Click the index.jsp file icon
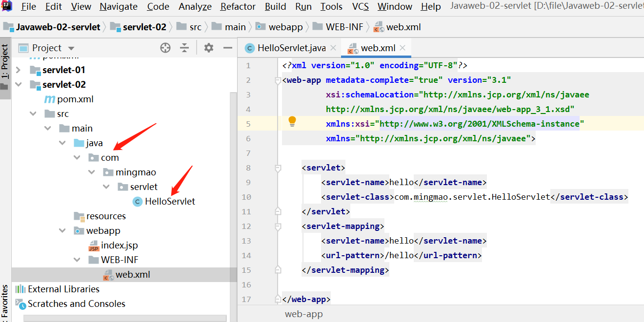Viewport: 644px width, 322px height. [x=94, y=246]
